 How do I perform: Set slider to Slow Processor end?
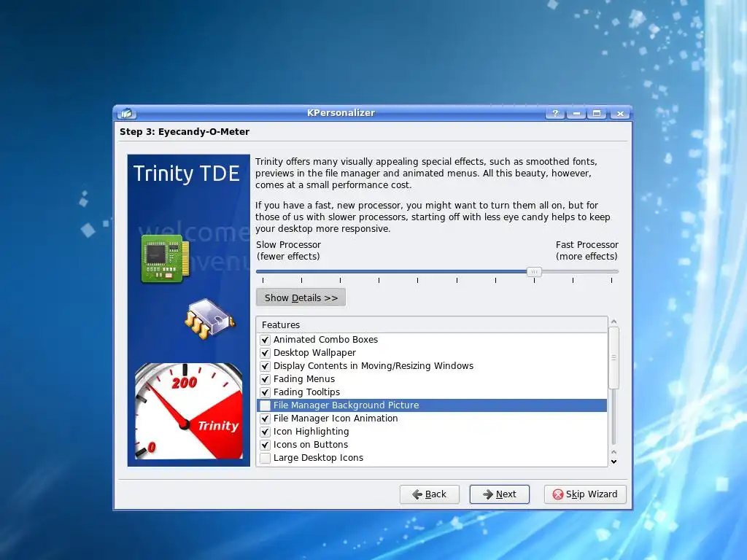coord(263,272)
